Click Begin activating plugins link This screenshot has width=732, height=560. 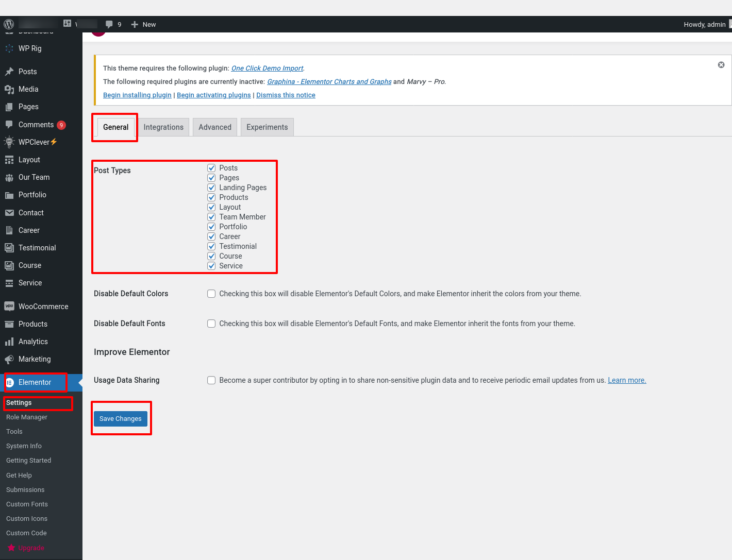click(214, 95)
